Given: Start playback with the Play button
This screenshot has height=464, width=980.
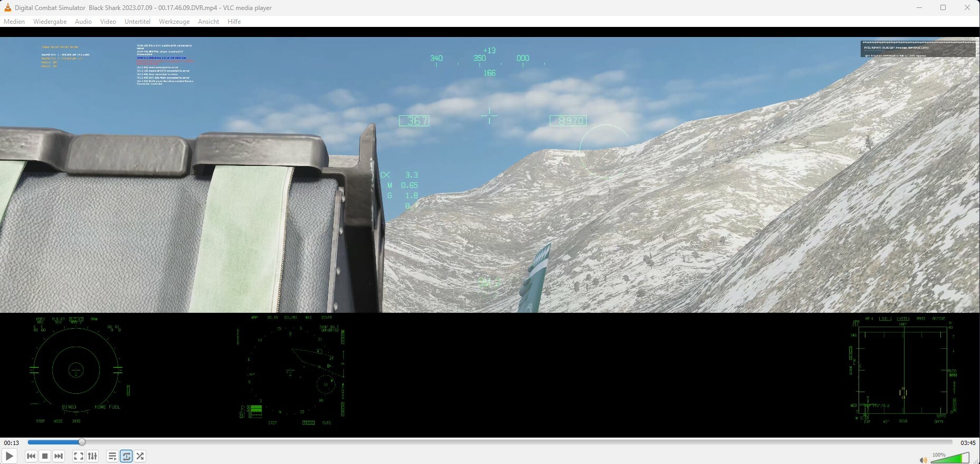Looking at the screenshot, I should [10, 456].
